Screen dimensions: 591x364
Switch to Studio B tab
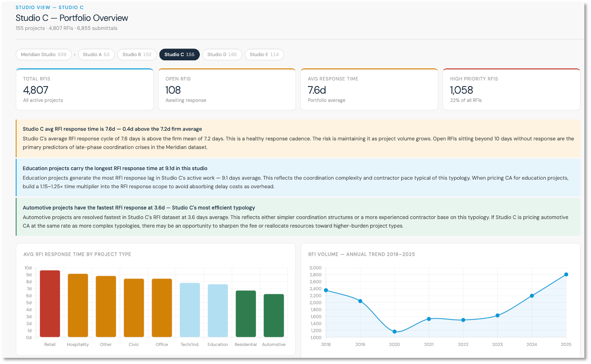[x=137, y=55]
